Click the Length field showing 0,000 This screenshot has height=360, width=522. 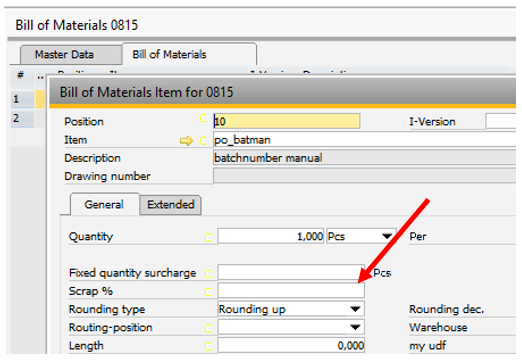click(291, 345)
